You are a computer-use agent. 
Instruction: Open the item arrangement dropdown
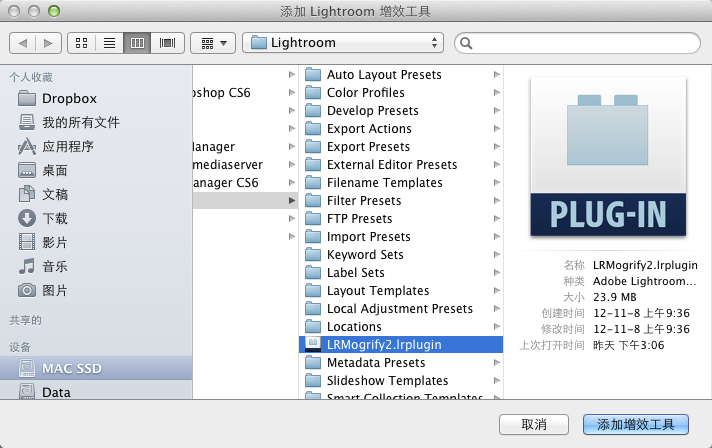212,43
